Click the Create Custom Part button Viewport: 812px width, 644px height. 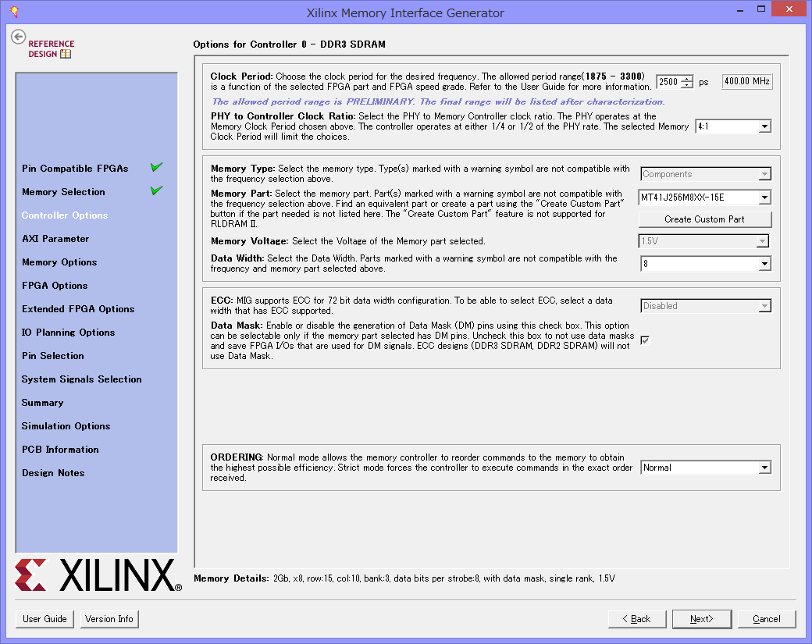click(x=704, y=219)
